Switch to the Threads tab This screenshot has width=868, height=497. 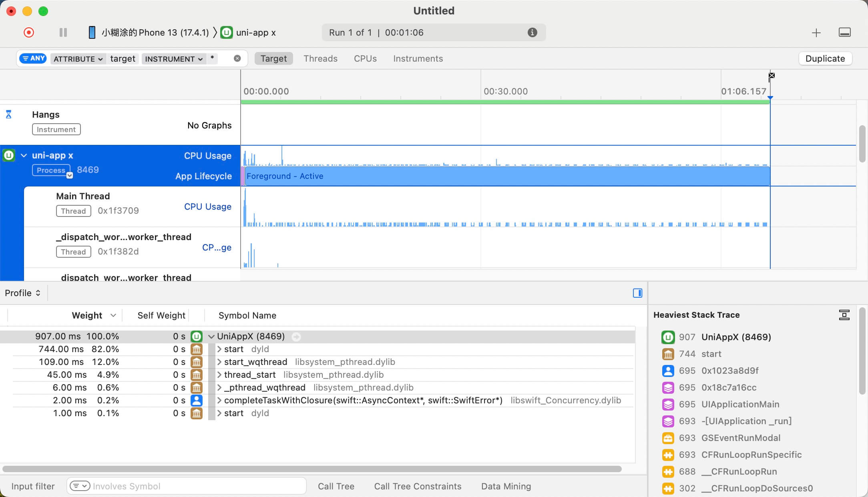point(320,58)
